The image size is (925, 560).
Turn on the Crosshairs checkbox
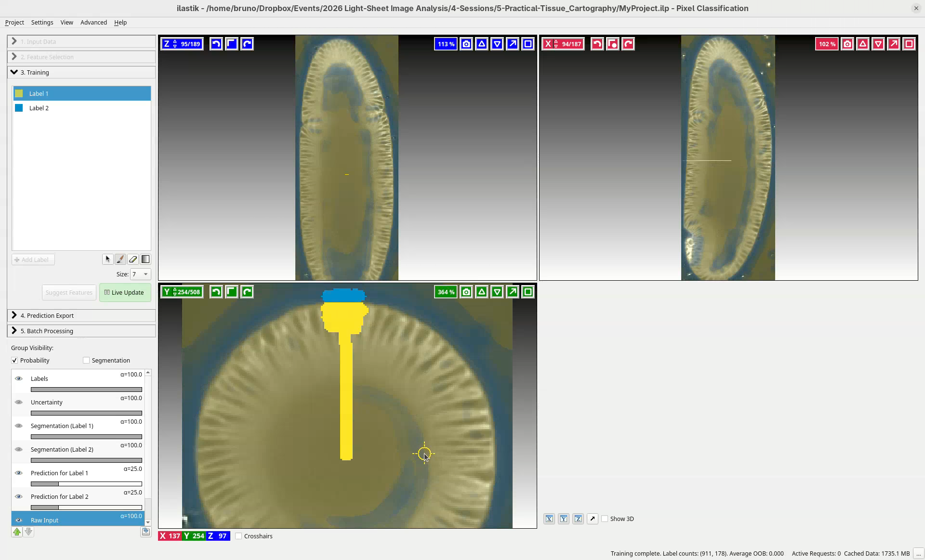[238, 536]
